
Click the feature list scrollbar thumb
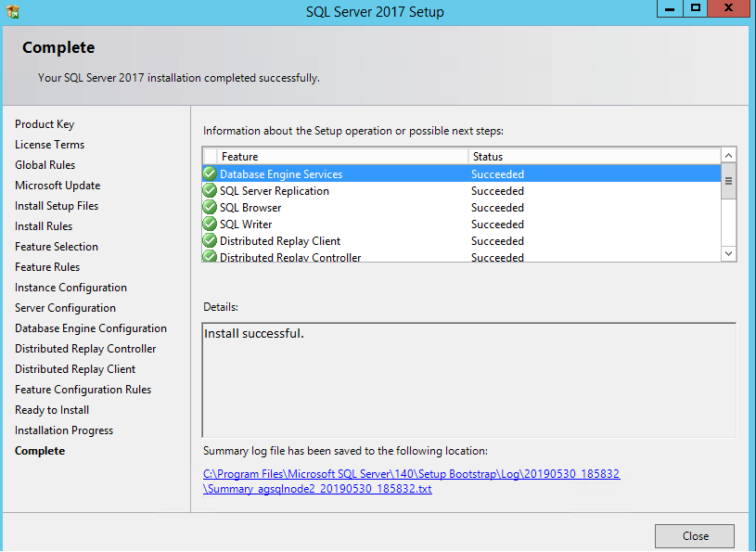[x=728, y=181]
